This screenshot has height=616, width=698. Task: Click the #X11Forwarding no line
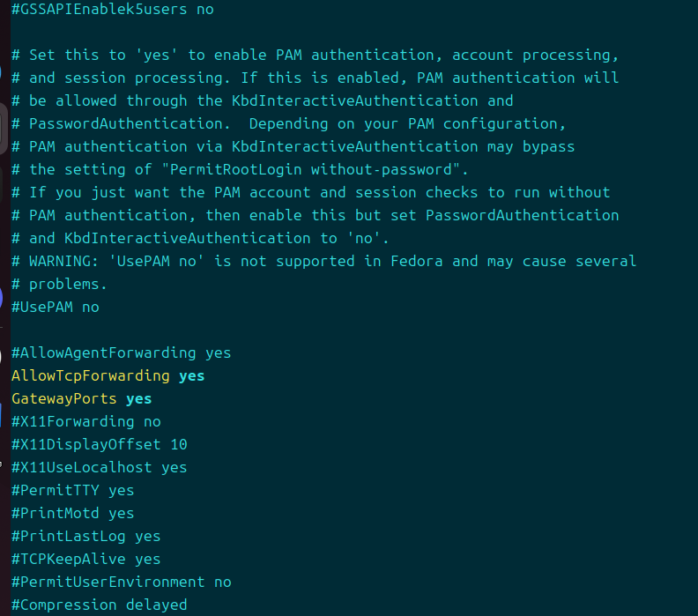pyautogui.click(x=85, y=421)
